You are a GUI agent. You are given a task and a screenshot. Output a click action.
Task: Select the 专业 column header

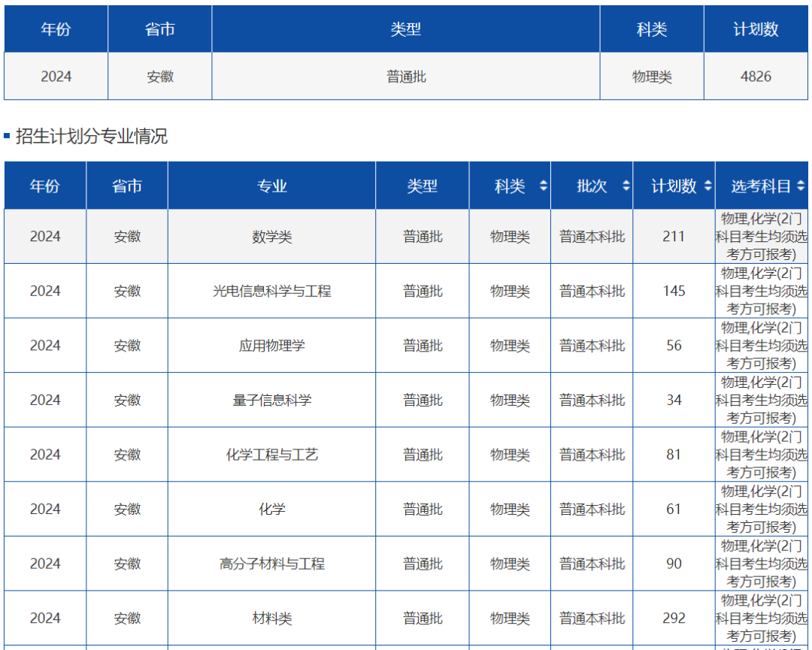[x=271, y=185]
